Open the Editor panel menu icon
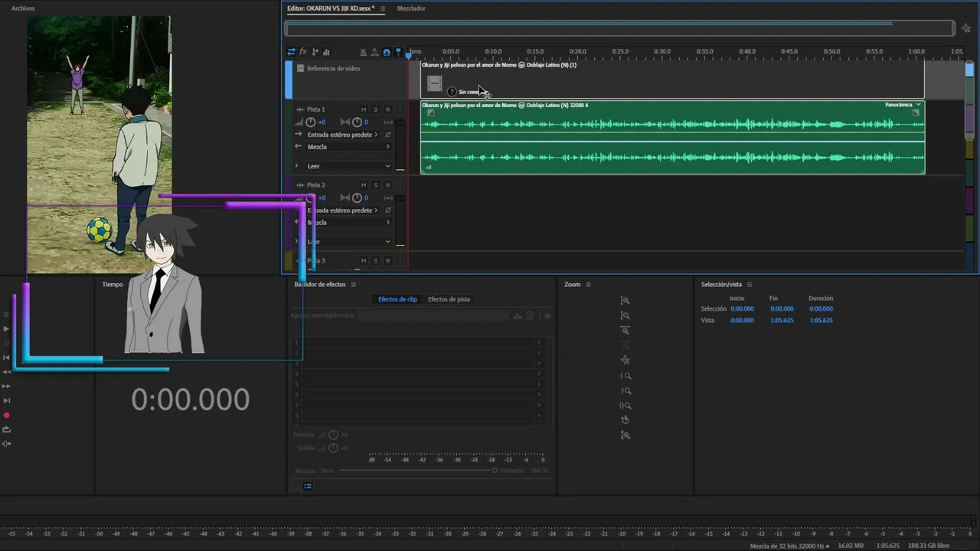The width and height of the screenshot is (980, 551). [383, 8]
